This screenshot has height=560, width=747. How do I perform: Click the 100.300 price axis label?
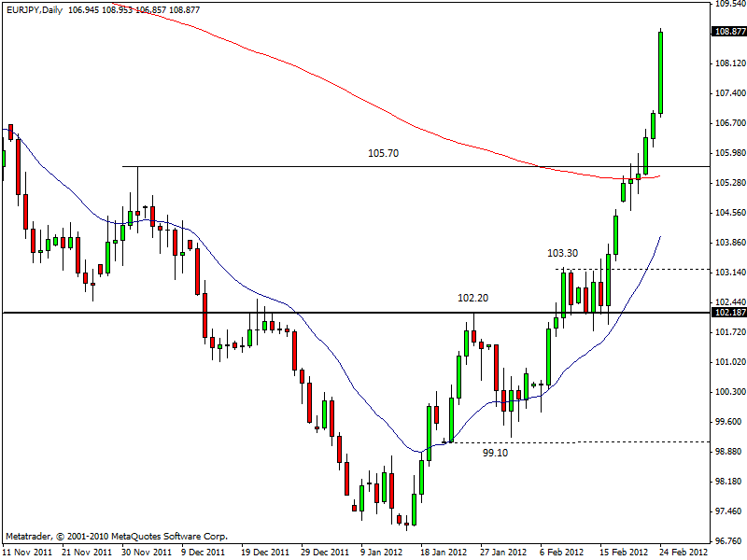728,391
